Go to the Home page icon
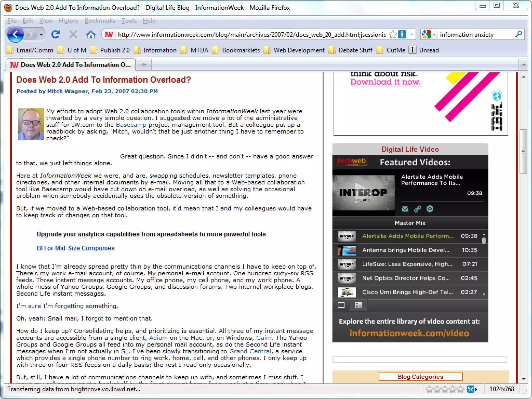Viewport: 532px width, 399px height. click(x=91, y=34)
